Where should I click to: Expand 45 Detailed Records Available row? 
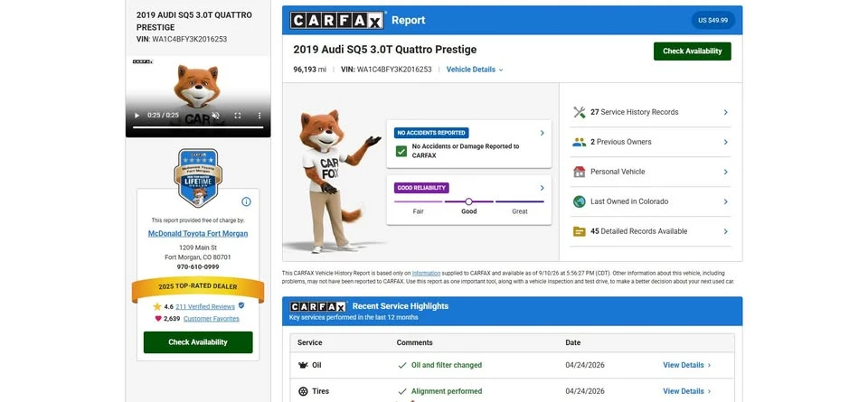tap(650, 231)
